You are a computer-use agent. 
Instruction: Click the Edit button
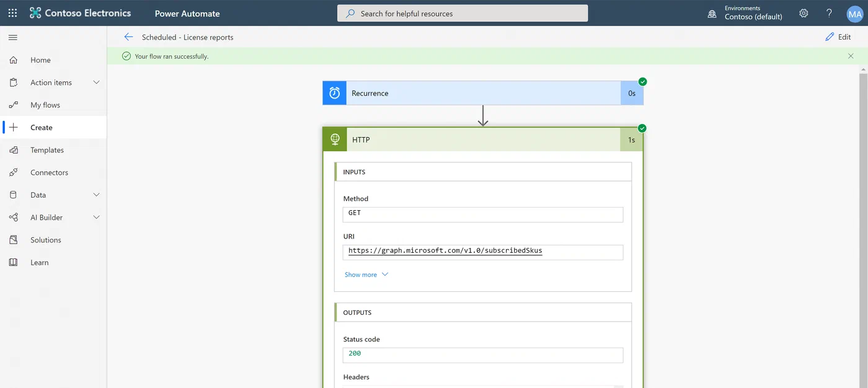pyautogui.click(x=838, y=37)
